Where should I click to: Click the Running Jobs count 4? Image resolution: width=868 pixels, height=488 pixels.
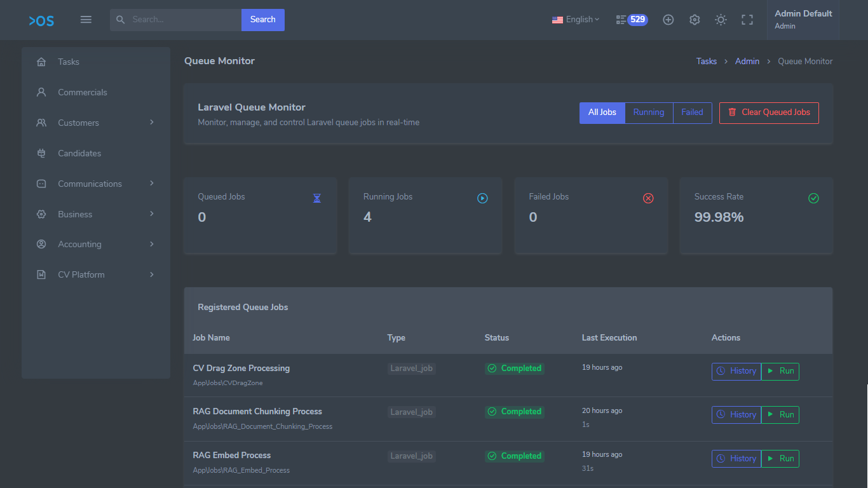pyautogui.click(x=367, y=217)
